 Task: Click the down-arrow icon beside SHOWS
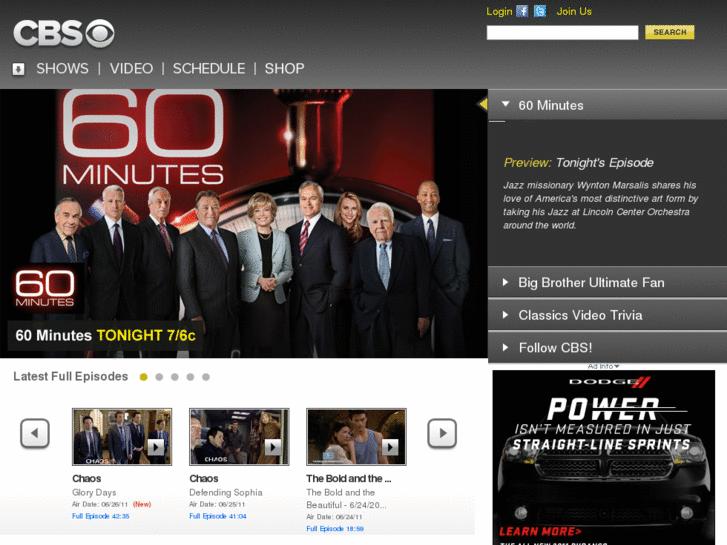19,69
